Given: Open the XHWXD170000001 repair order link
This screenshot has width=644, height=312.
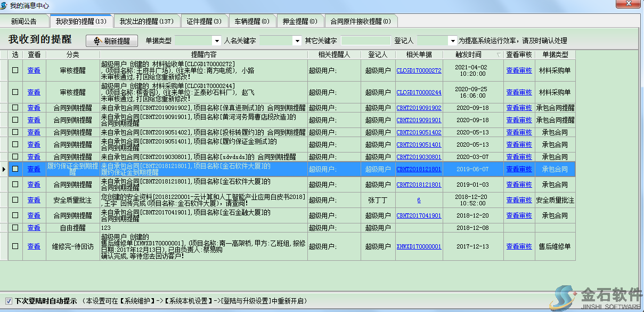Looking at the screenshot, I should [x=419, y=246].
